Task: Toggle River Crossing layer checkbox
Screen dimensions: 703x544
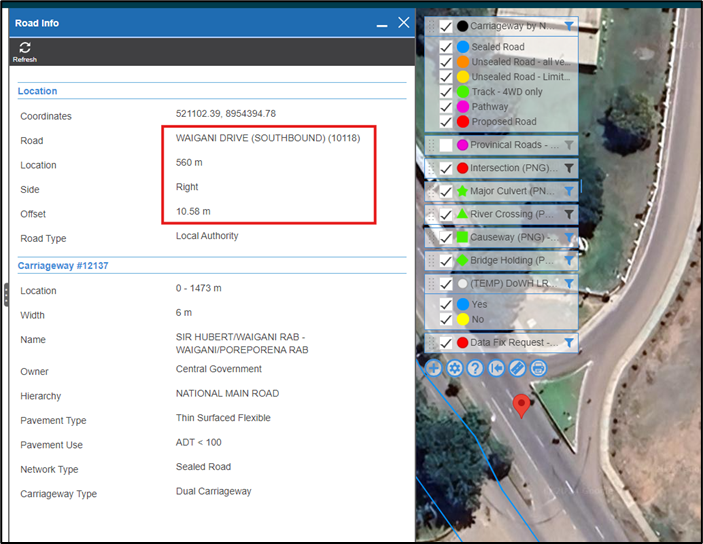Action: pyautogui.click(x=446, y=215)
